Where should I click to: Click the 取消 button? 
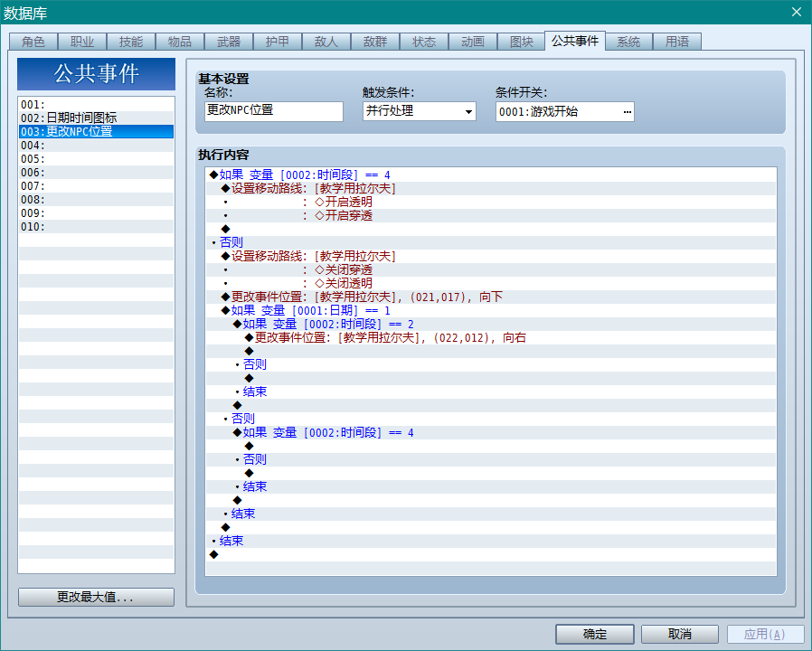(x=679, y=634)
